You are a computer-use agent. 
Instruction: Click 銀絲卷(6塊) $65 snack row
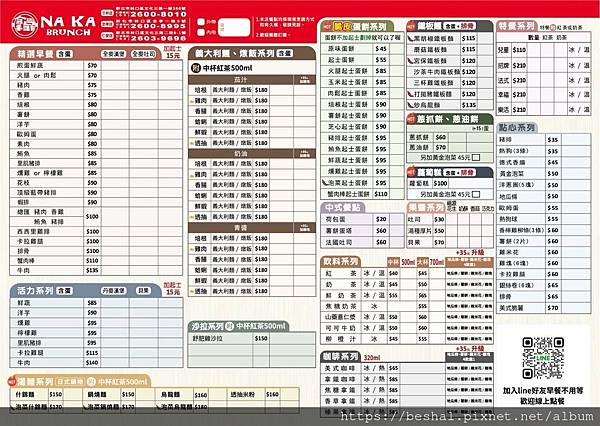point(543,286)
